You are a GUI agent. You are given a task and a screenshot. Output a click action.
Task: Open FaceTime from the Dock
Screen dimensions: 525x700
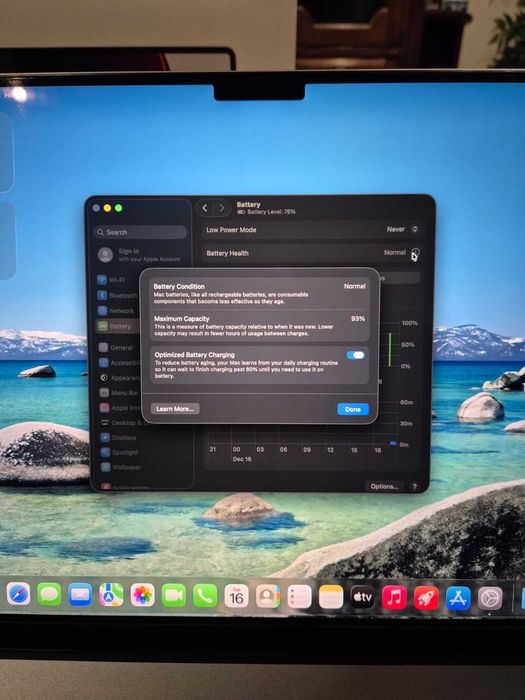[x=174, y=596]
